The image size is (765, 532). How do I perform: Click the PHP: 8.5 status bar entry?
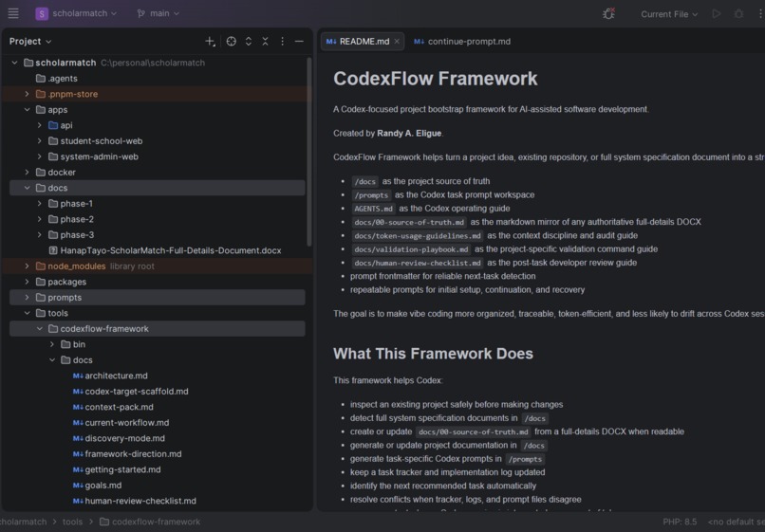[680, 522]
